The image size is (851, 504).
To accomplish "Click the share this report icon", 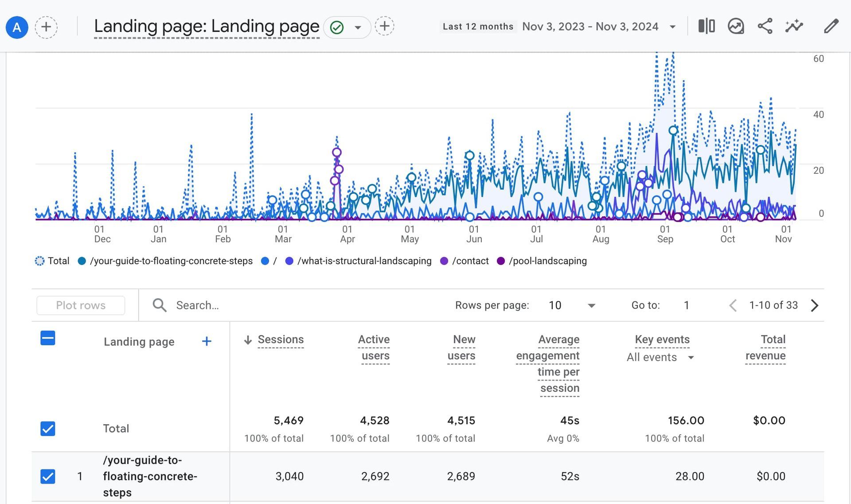I will [765, 27].
